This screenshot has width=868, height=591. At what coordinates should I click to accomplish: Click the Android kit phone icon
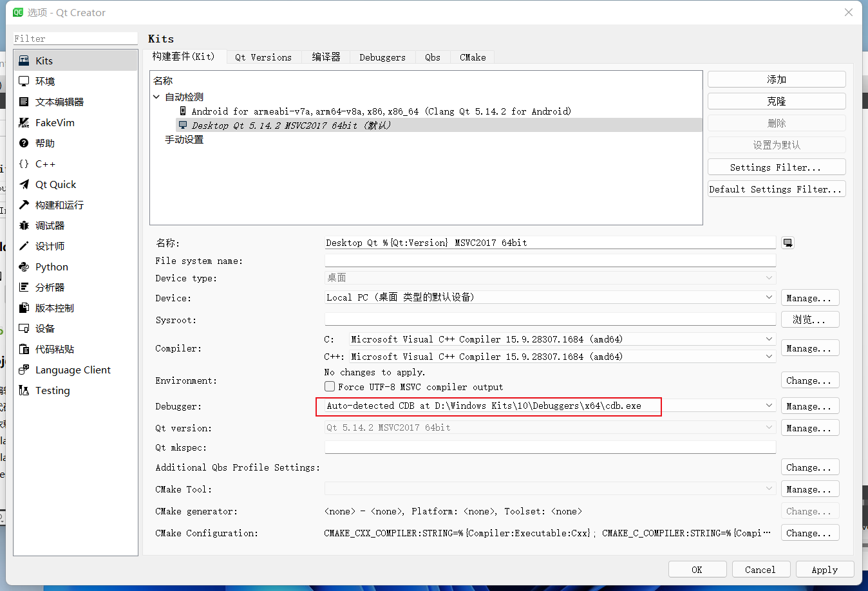(183, 111)
